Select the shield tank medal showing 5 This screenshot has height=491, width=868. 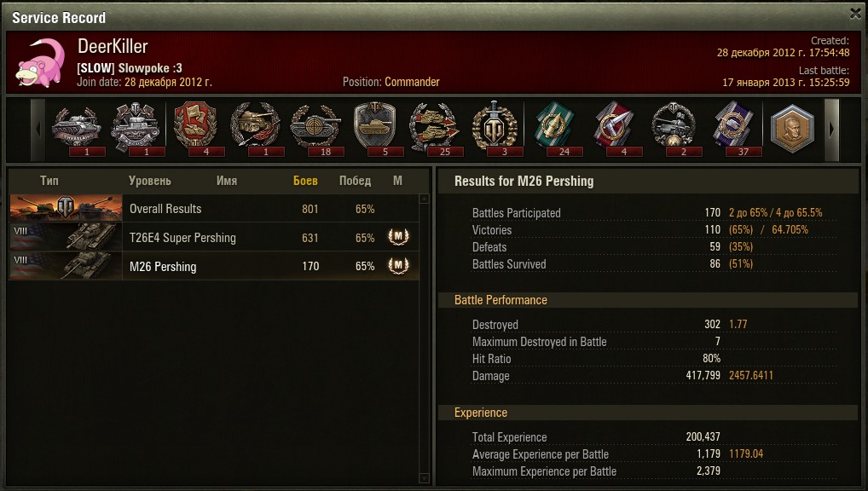pyautogui.click(x=375, y=126)
